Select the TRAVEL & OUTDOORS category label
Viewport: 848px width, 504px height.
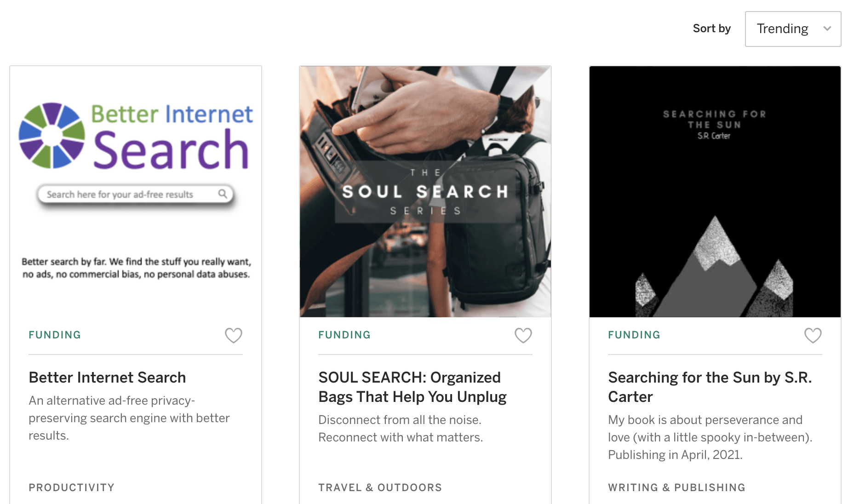[380, 487]
